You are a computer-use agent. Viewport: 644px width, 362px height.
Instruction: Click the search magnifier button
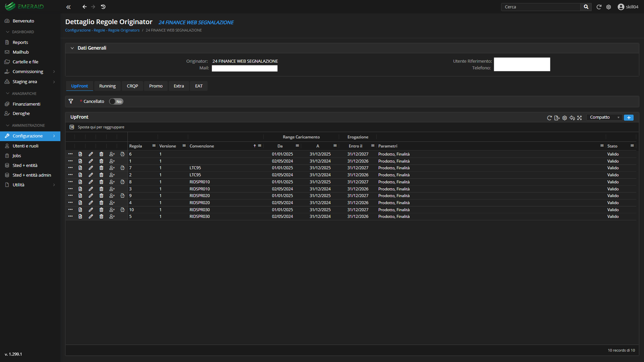[x=586, y=7]
